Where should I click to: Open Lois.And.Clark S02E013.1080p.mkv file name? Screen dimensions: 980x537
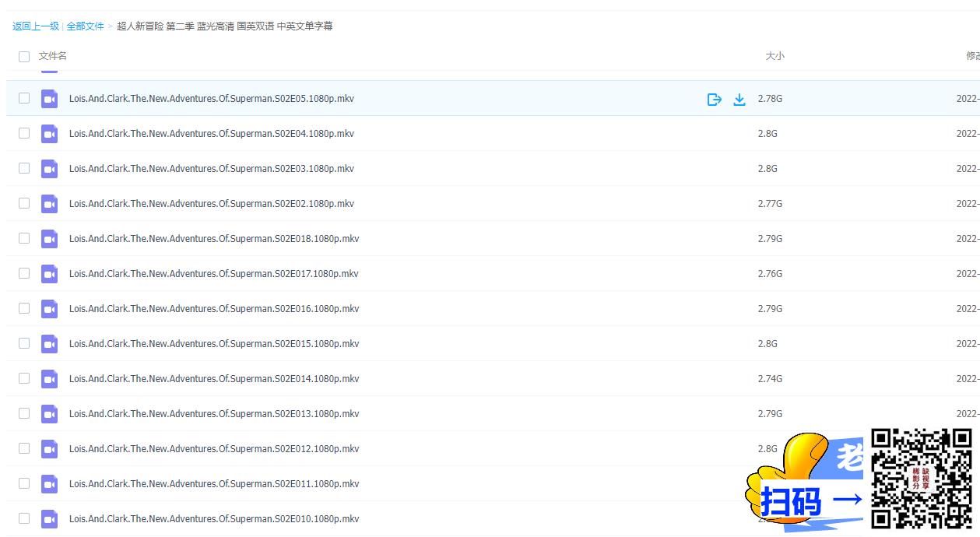[x=214, y=414]
